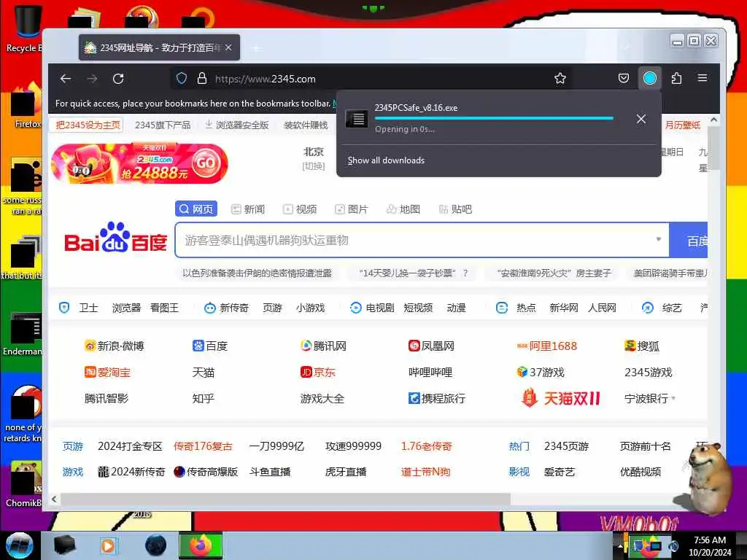
Task: Click Show all downloads
Action: [386, 160]
